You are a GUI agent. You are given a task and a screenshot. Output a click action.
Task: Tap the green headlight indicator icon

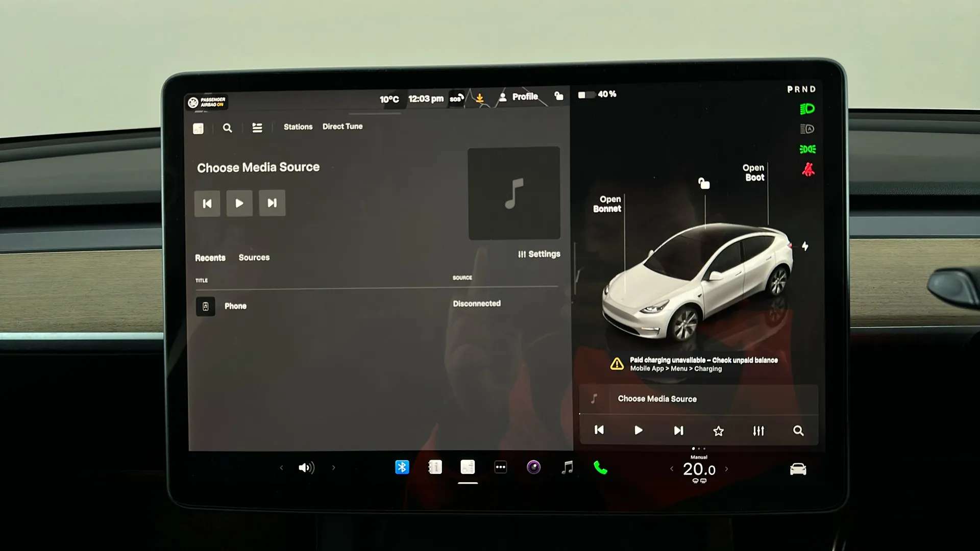[807, 109]
